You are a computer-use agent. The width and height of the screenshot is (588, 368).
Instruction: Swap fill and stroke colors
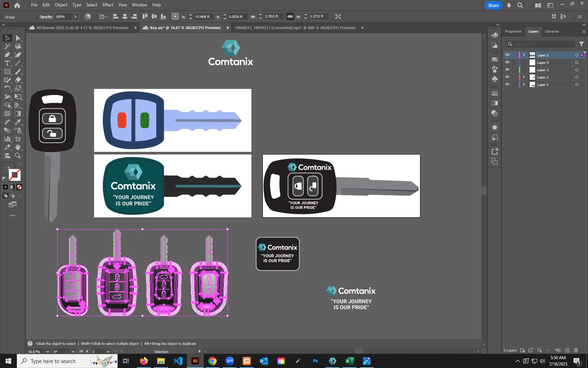(x=20, y=165)
